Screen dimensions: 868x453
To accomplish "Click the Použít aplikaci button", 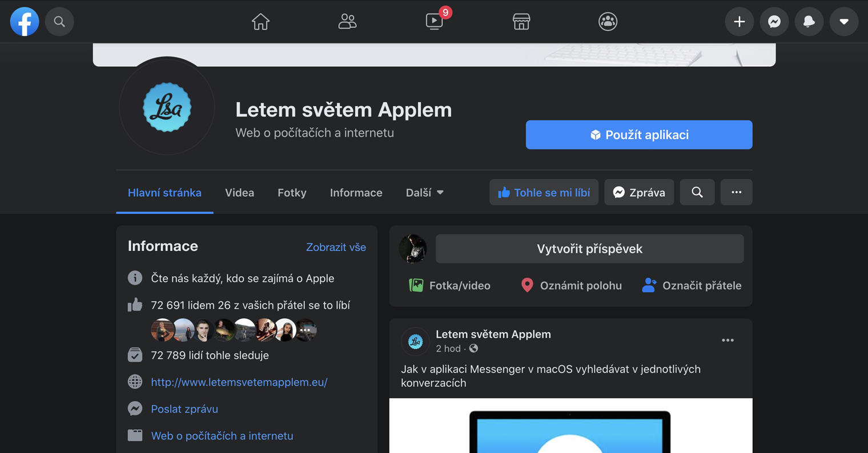I will tap(639, 135).
